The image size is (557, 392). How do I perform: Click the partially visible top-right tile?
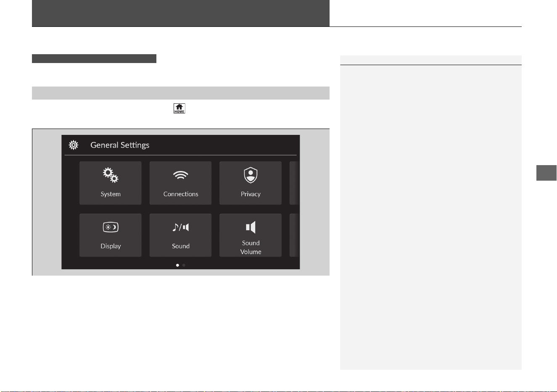coord(295,183)
